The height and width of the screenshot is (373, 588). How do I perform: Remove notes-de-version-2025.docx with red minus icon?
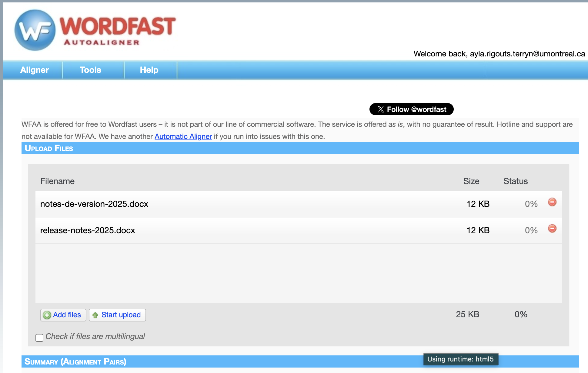pos(552,202)
